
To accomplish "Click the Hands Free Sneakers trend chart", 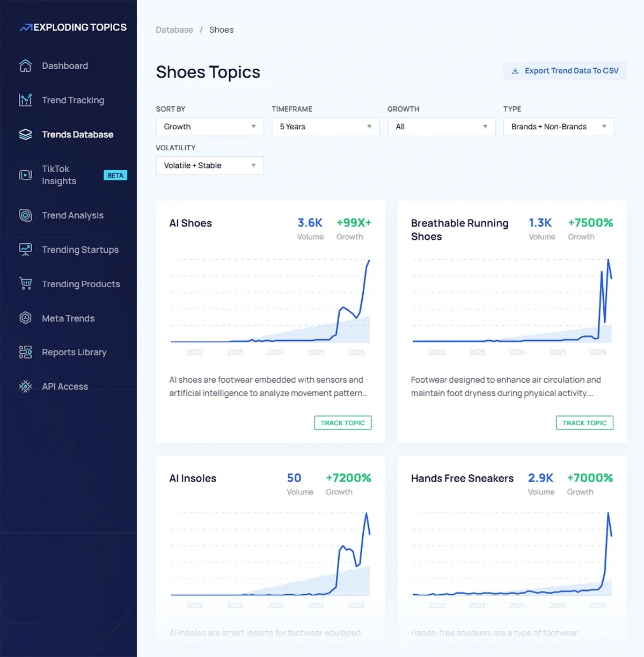I will pos(512,554).
